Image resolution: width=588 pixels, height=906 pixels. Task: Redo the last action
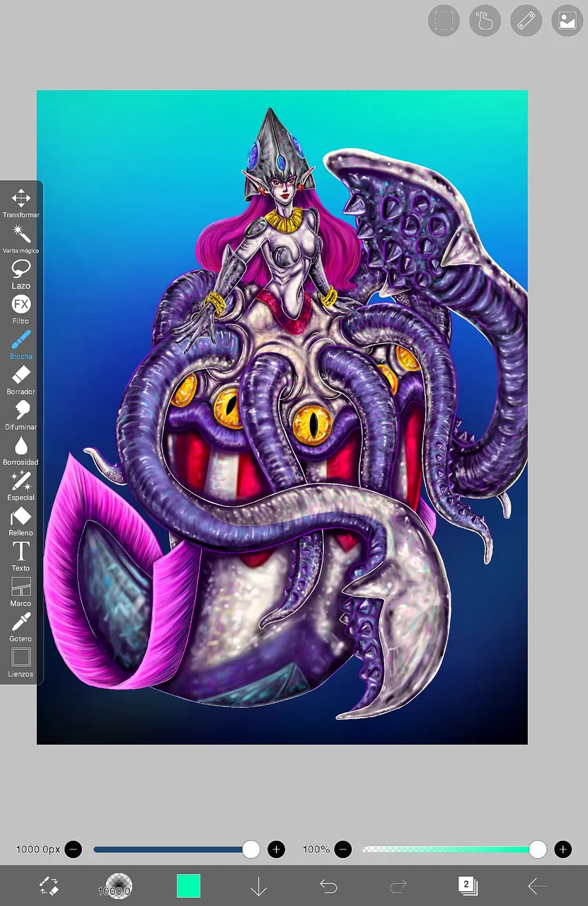pos(398,886)
